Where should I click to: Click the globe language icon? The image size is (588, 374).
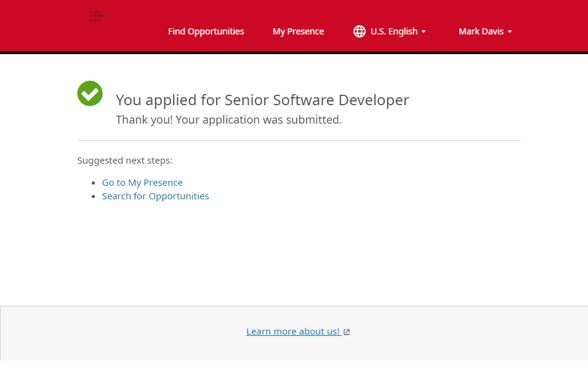click(360, 31)
